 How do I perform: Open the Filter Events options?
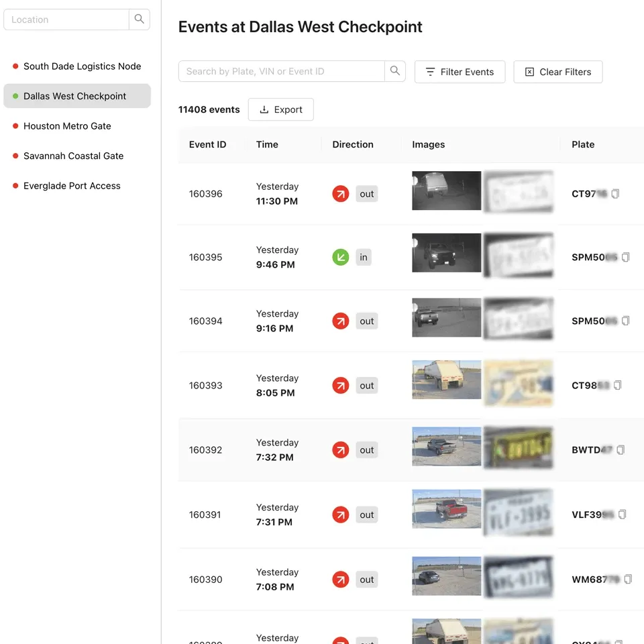[460, 72]
